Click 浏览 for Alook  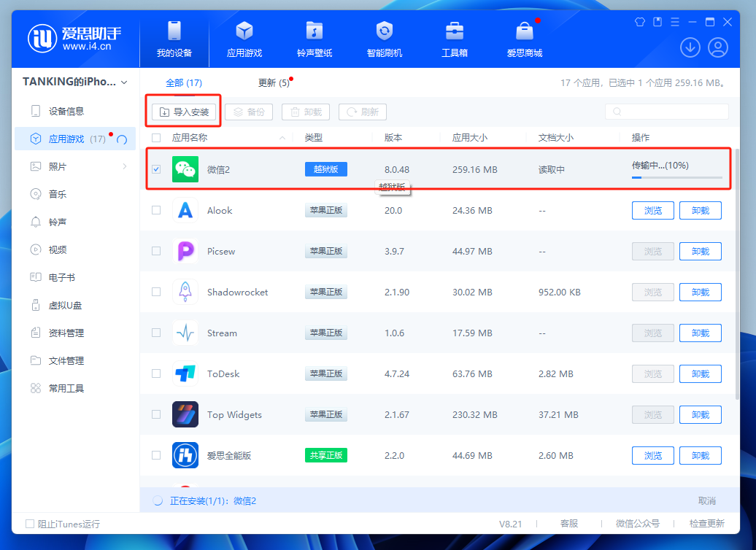click(x=653, y=210)
